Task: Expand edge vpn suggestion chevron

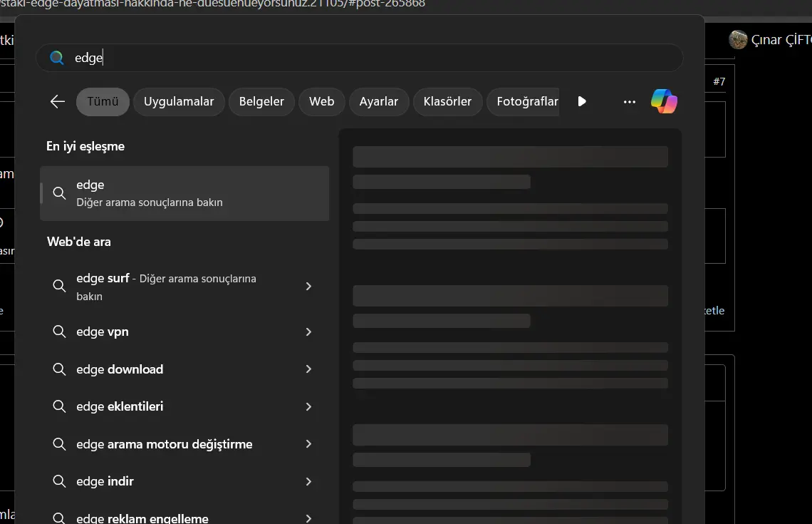Action: pyautogui.click(x=308, y=332)
